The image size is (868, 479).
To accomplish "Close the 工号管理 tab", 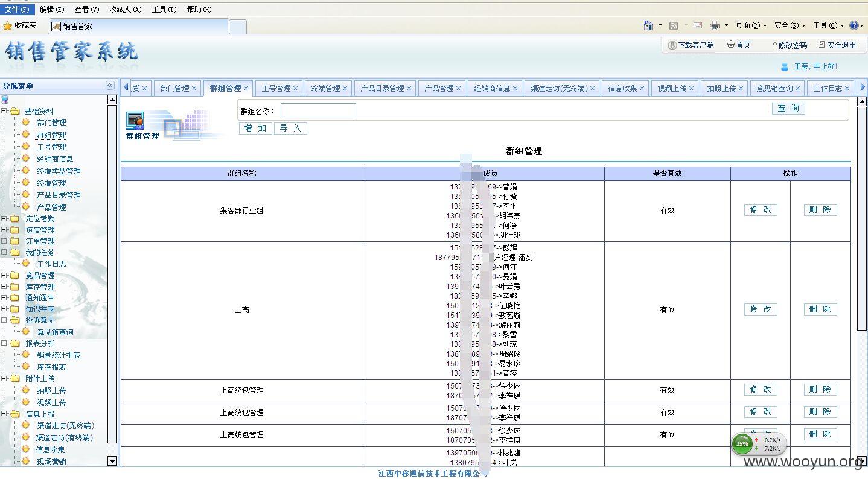I will 295,89.
